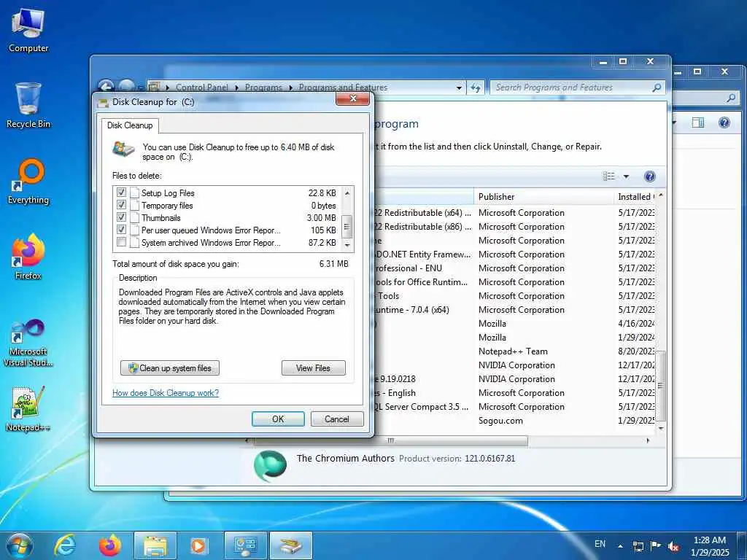The width and height of the screenshot is (747, 560).
Task: Toggle the Temporary files checkbox
Action: coord(122,205)
